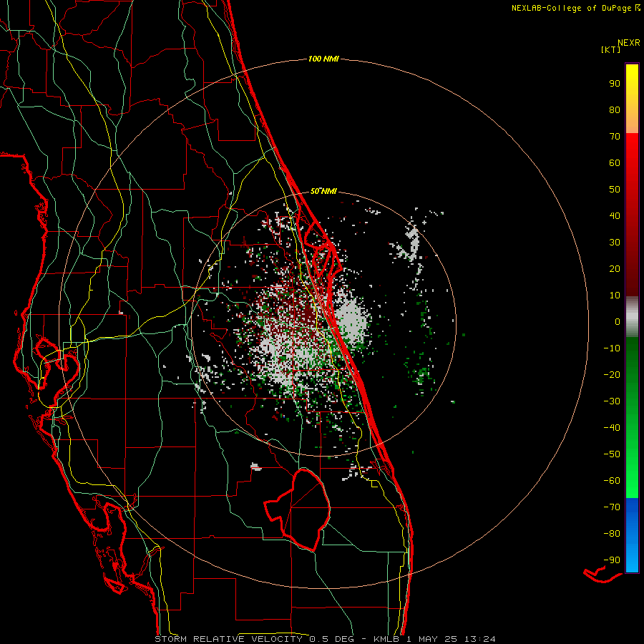Screen dimensions: 644x644
Task: Select the -70 value on velocity scale
Action: pyautogui.click(x=612, y=507)
